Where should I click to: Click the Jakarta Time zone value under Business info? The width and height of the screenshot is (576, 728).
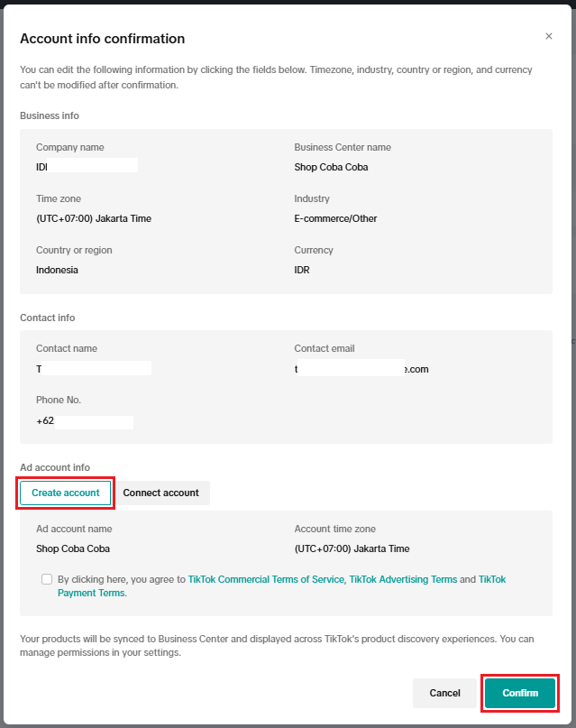tap(94, 218)
